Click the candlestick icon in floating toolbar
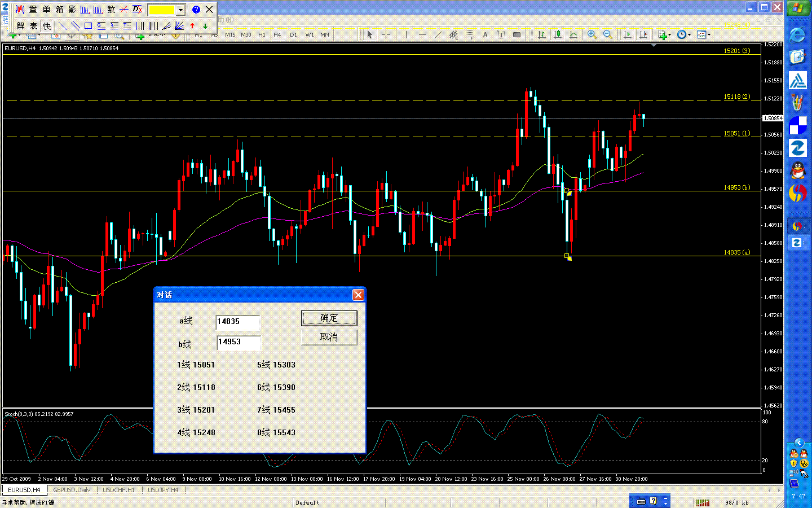Viewport: 812px width, 508px height. (x=20, y=10)
